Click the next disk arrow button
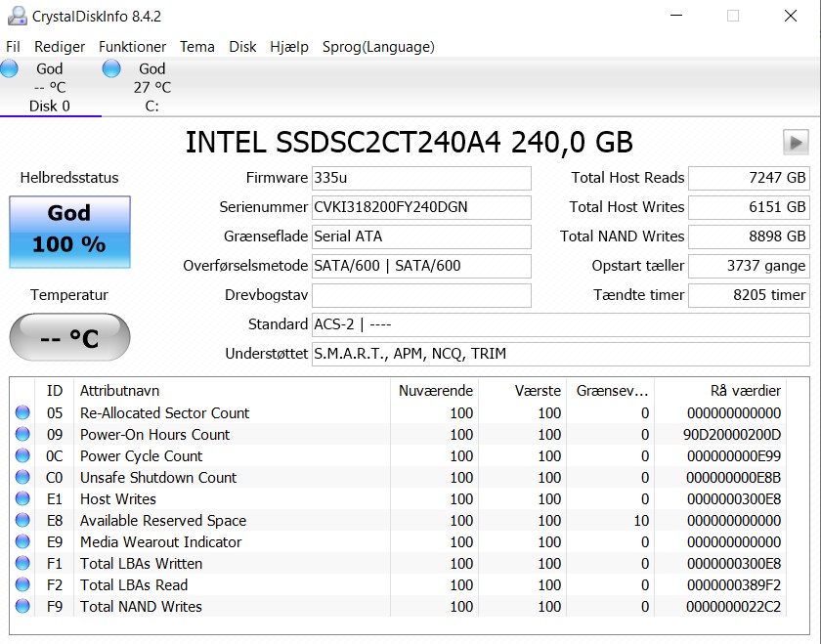This screenshot has height=644, width=821. 796,142
